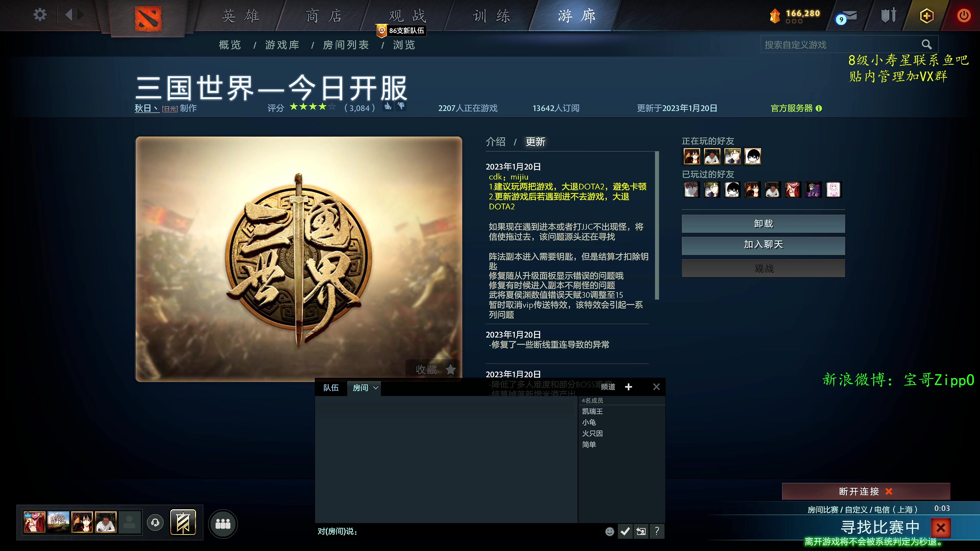This screenshot has width=980, height=551.
Task: Close the chat panel with the X
Action: (x=656, y=387)
